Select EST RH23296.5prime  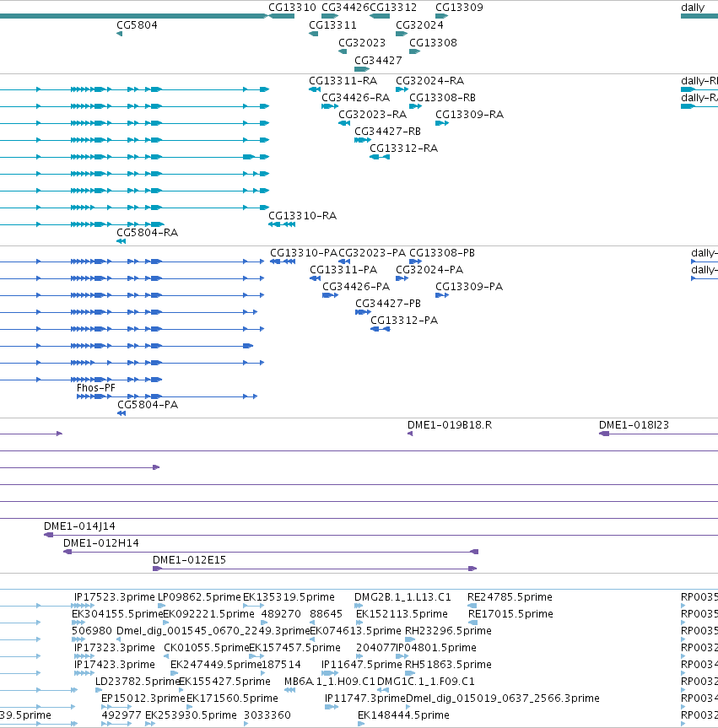[x=448, y=631]
